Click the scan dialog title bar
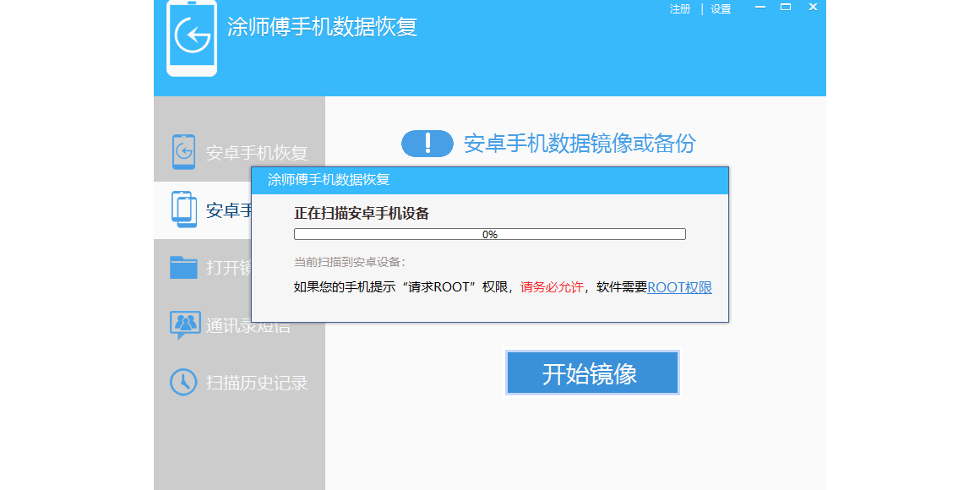Image resolution: width=980 pixels, height=490 pixels. click(x=489, y=180)
